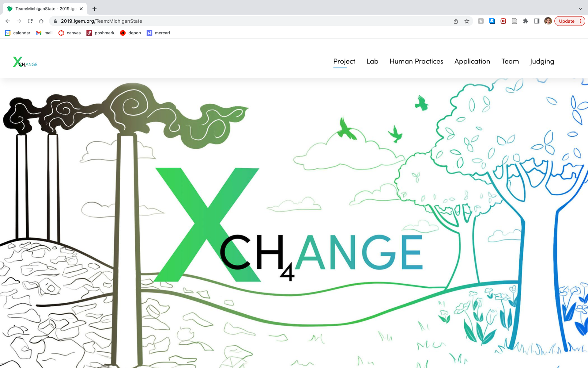This screenshot has width=588, height=368.
Task: Go to the Team page link
Action: pos(510,61)
